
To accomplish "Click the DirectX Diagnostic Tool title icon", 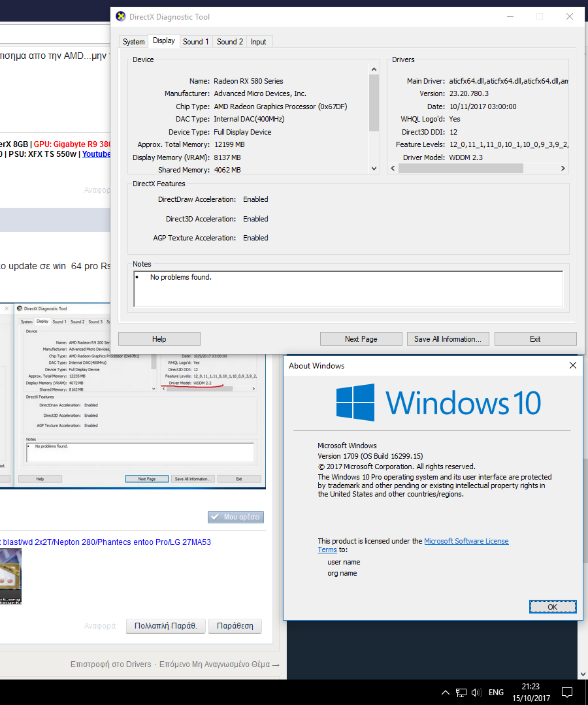I will coord(120,16).
